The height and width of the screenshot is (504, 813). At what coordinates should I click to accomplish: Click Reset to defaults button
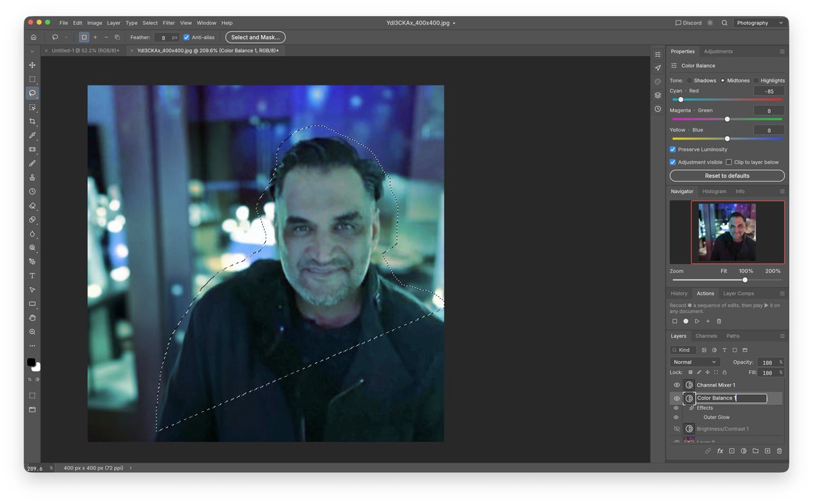coord(727,176)
